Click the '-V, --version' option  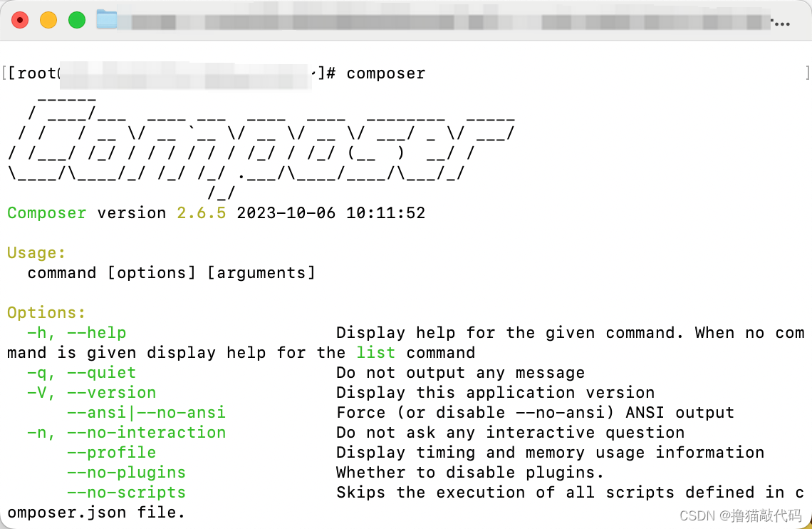pos(92,393)
